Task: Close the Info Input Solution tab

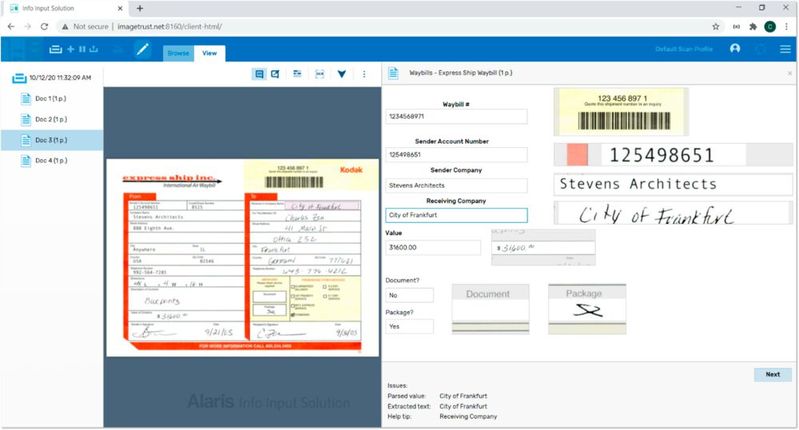Action: (x=120, y=8)
